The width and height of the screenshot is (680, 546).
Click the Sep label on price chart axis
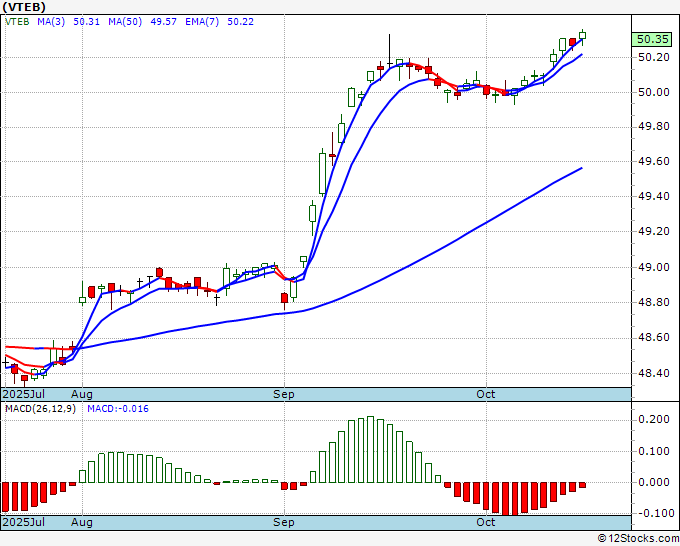point(284,394)
